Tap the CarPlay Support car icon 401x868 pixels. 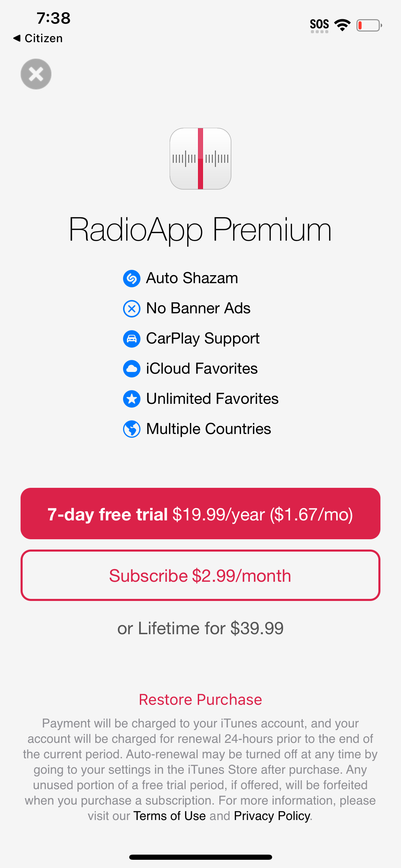pyautogui.click(x=132, y=339)
